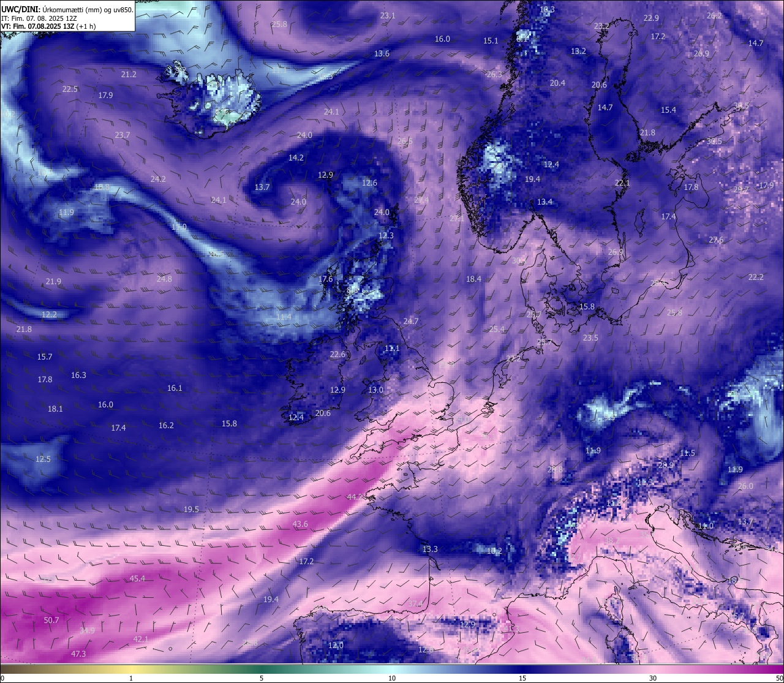Image resolution: width=784 pixels, height=683 pixels.
Task: Click the map value 22.9
Action: [x=651, y=18]
